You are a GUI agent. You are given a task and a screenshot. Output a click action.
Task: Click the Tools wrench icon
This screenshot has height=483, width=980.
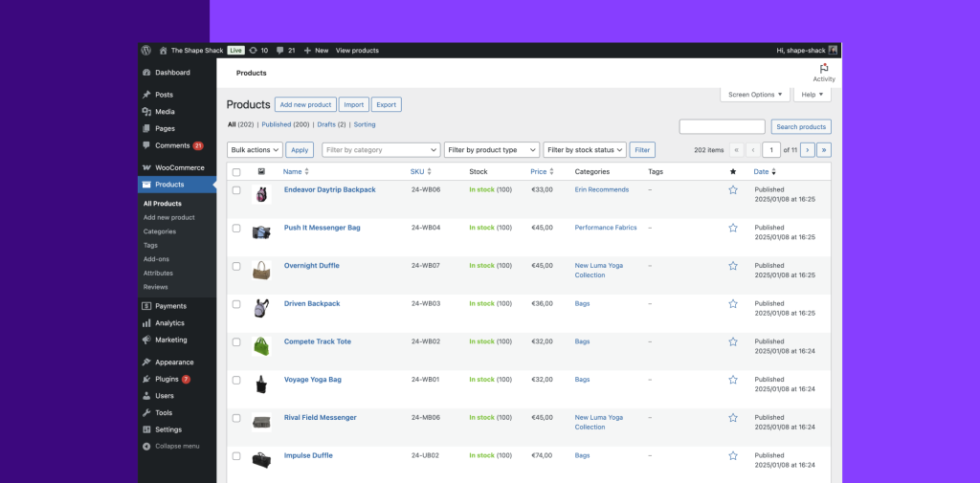pyautogui.click(x=146, y=413)
